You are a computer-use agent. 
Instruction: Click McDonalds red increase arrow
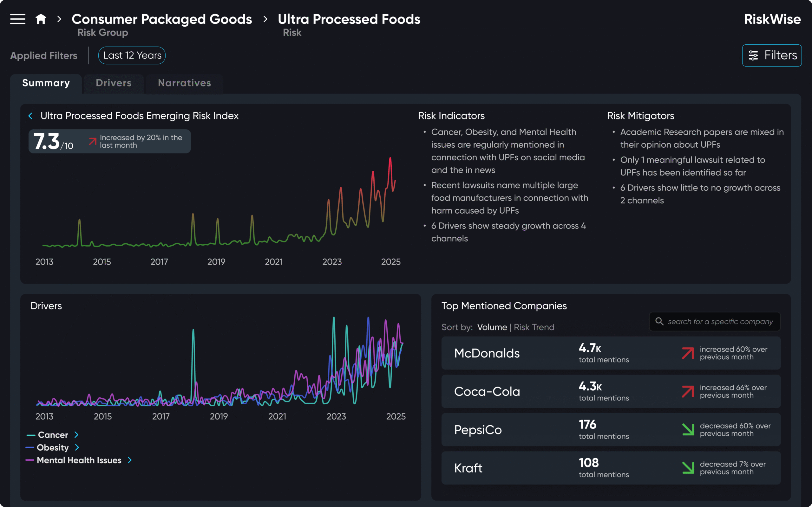pyautogui.click(x=688, y=353)
